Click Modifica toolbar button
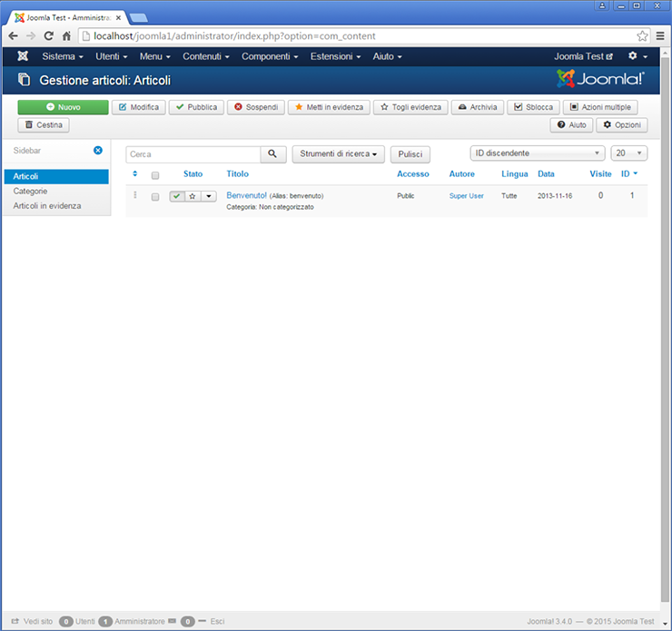Image resolution: width=672 pixels, height=631 pixels. (139, 107)
